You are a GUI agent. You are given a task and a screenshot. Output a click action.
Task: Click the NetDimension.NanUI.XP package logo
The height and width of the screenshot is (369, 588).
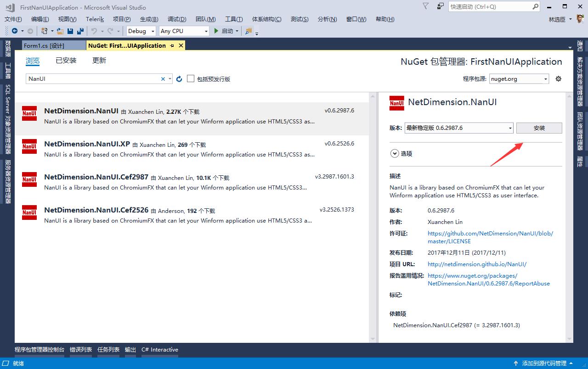click(x=29, y=146)
